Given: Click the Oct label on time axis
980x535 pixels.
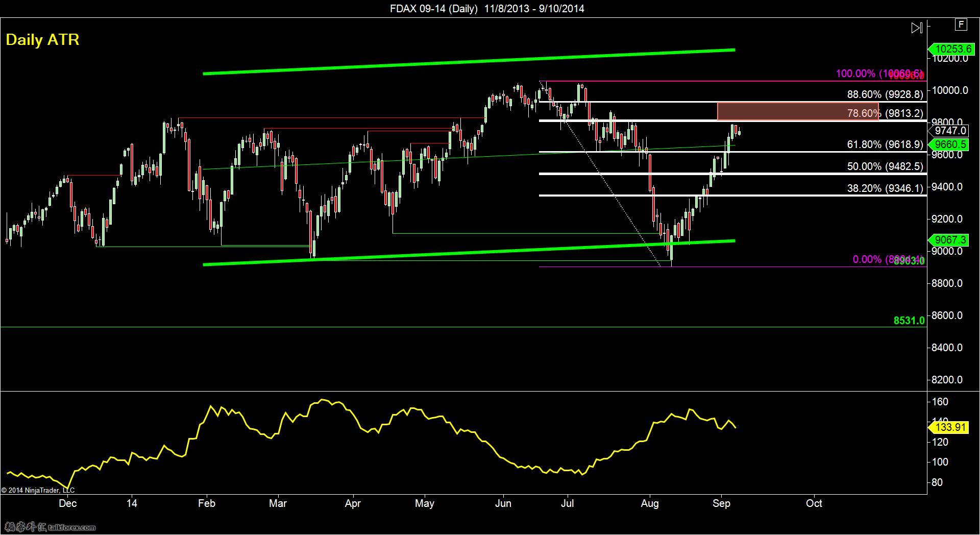Looking at the screenshot, I should pos(814,503).
